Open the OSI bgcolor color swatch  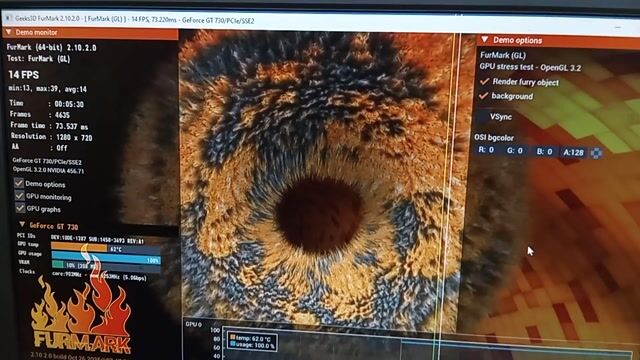click(x=596, y=153)
